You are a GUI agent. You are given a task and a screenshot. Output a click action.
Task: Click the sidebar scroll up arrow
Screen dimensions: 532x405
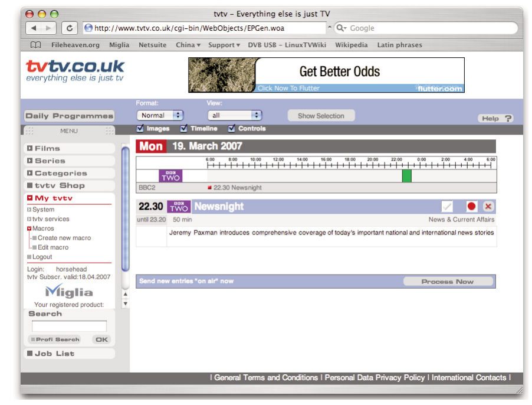tap(126, 294)
